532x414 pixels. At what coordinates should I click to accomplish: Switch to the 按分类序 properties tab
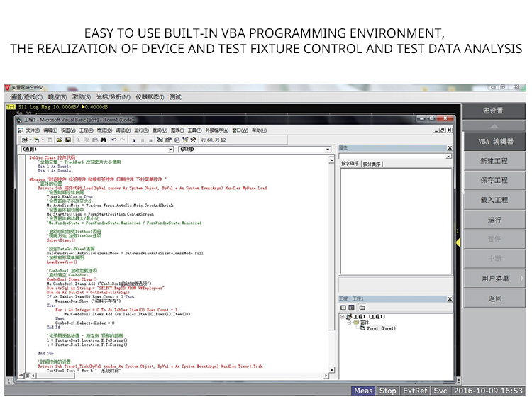[x=372, y=164]
